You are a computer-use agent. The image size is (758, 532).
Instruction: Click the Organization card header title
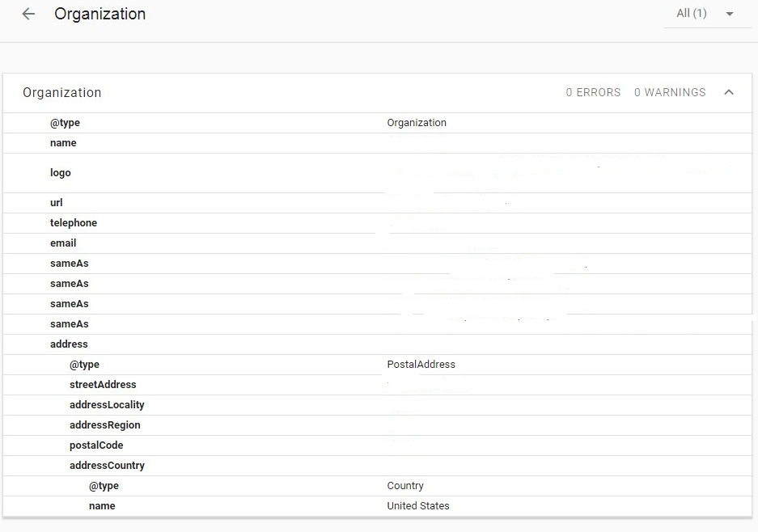click(x=62, y=93)
